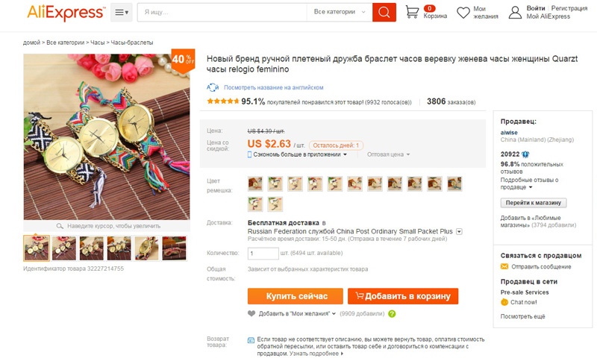Select the fifth product thumbnail with single watch
597x364 pixels.
pyautogui.click(x=146, y=248)
